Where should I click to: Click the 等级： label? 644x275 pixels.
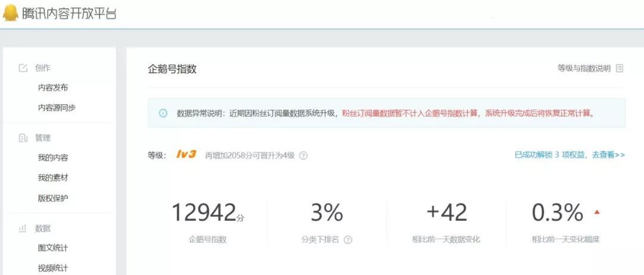pos(157,155)
